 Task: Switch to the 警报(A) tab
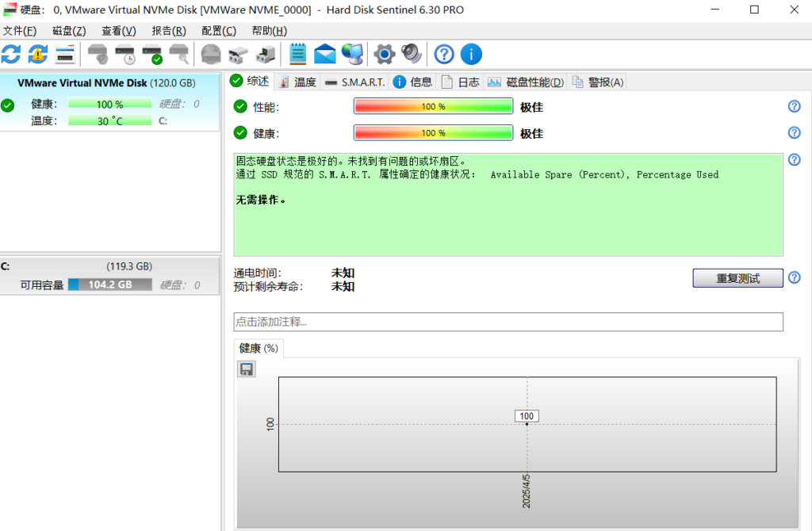point(598,82)
